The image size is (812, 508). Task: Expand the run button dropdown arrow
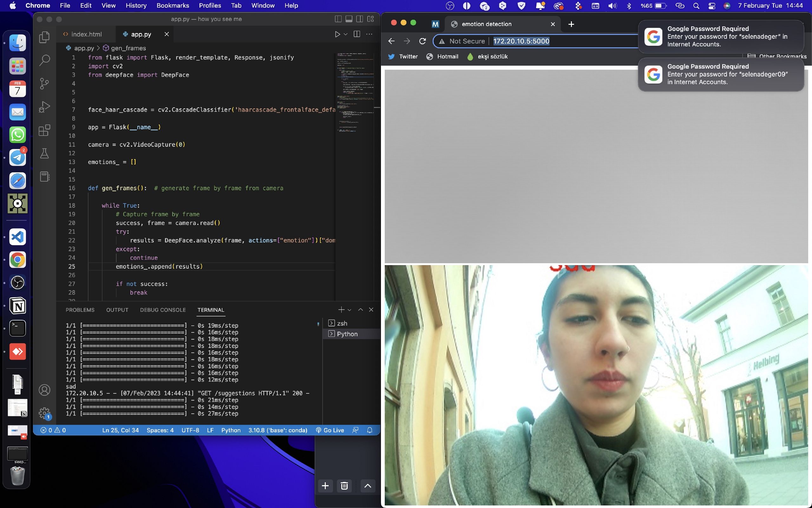tap(346, 34)
